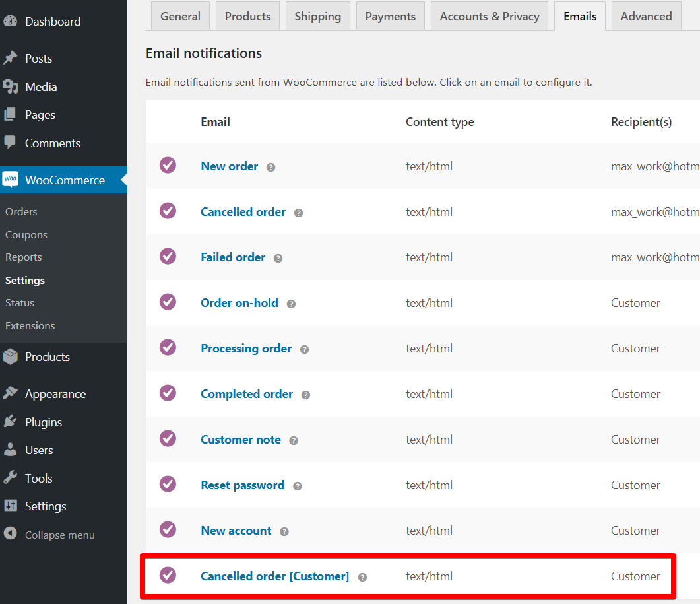Click help icon next to New order

[270, 168]
